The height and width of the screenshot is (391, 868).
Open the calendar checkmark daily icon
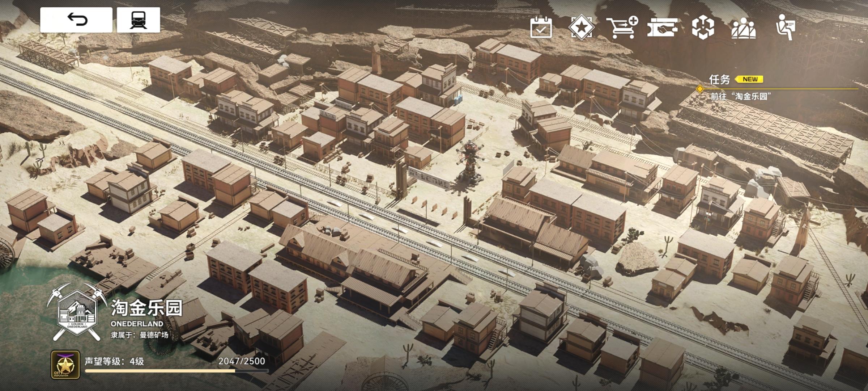tap(541, 27)
